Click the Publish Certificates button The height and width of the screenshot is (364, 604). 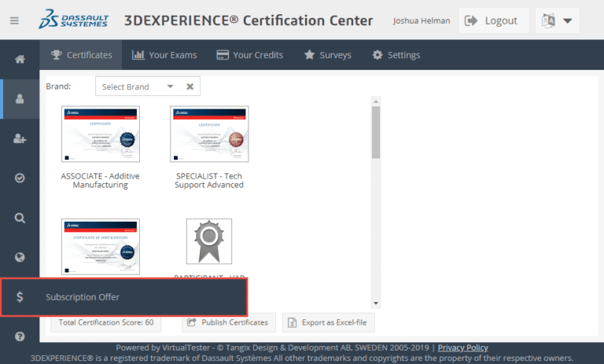click(x=227, y=322)
